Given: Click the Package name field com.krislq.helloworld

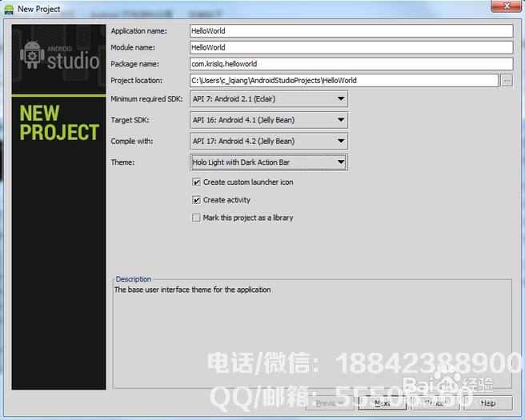Looking at the screenshot, I should point(351,63).
